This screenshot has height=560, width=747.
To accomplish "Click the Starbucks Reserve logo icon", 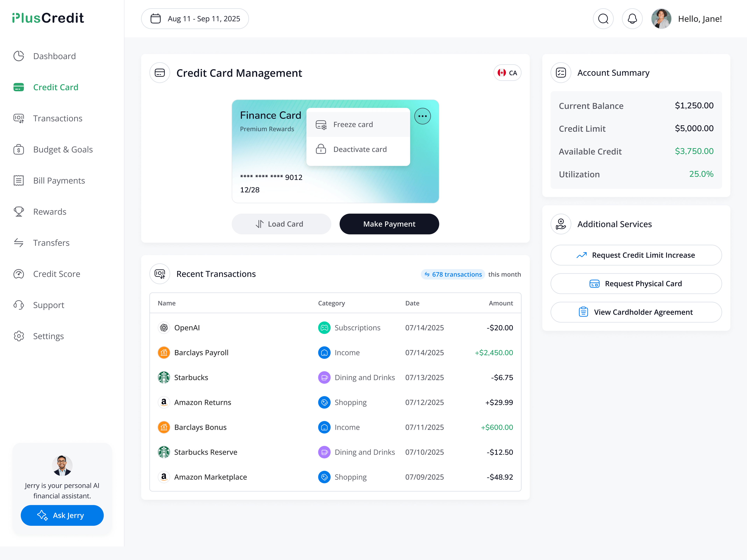I will click(x=164, y=452).
